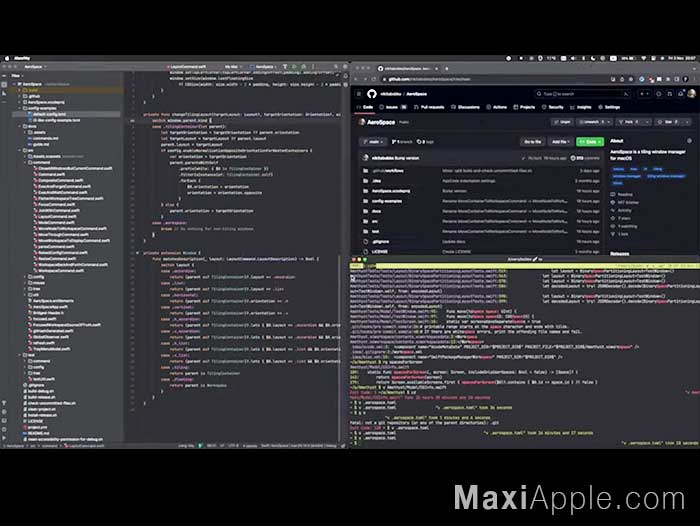Open GitHub hamburger navigation menu
The image size is (700, 526).
(358, 94)
